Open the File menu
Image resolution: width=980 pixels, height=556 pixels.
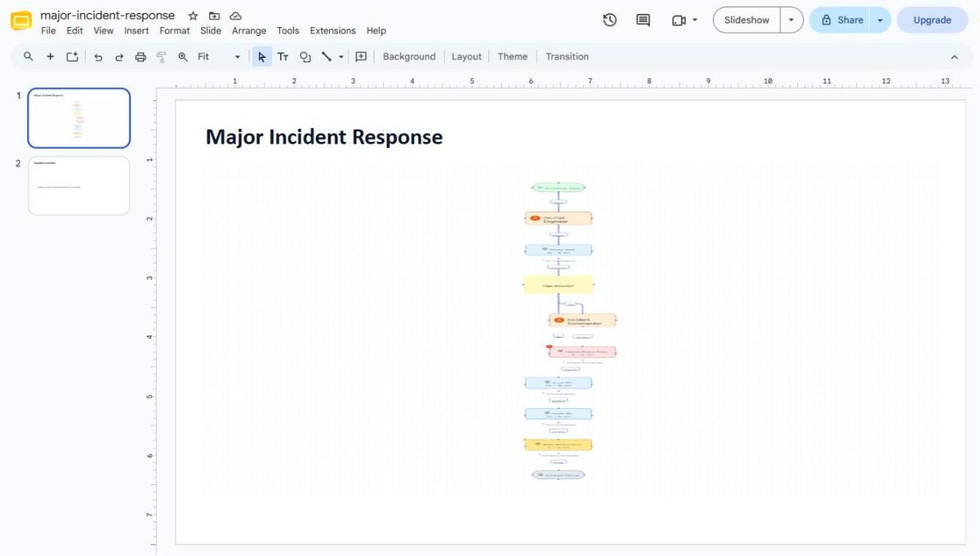click(48, 30)
